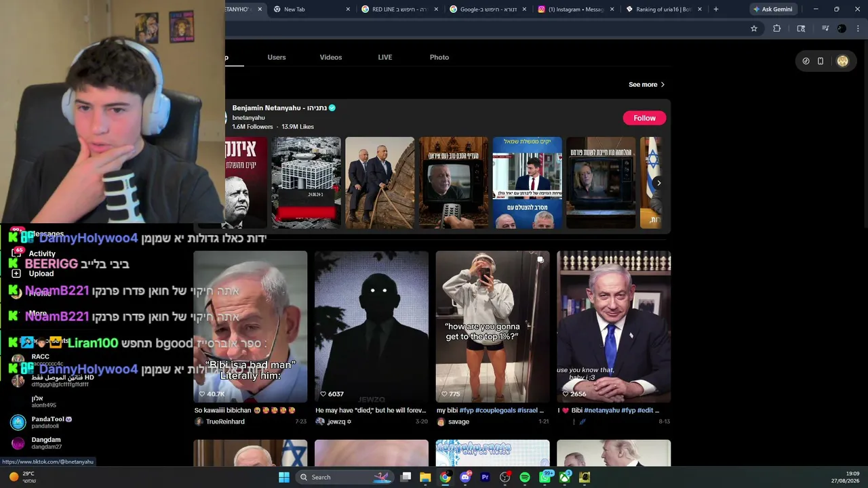Play the "get to the top 1%" video
Viewport: 868px width, 488px height.
click(493, 327)
